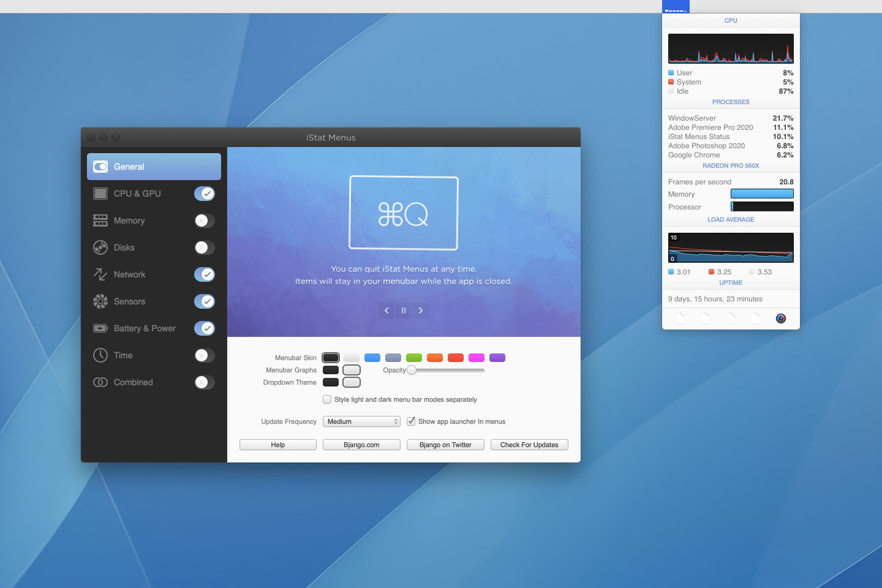Open the Update Frequency dropdown
This screenshot has width=882, height=588.
pyautogui.click(x=361, y=421)
